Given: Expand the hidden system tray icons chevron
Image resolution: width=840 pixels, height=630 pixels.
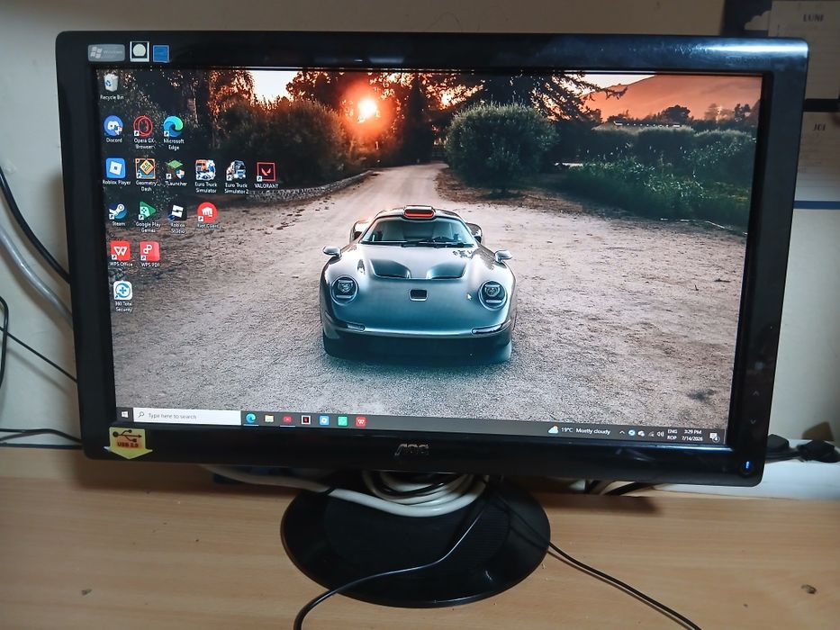Looking at the screenshot, I should point(622,432).
